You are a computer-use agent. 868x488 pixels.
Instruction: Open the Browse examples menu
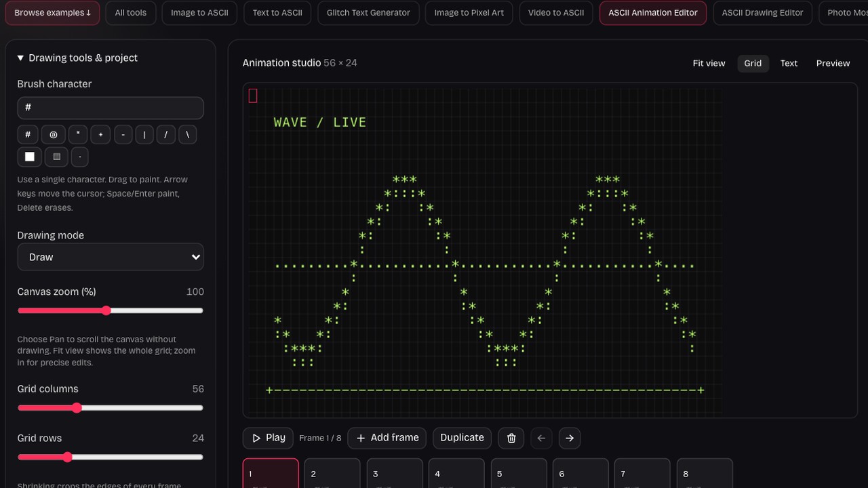pyautogui.click(x=52, y=13)
